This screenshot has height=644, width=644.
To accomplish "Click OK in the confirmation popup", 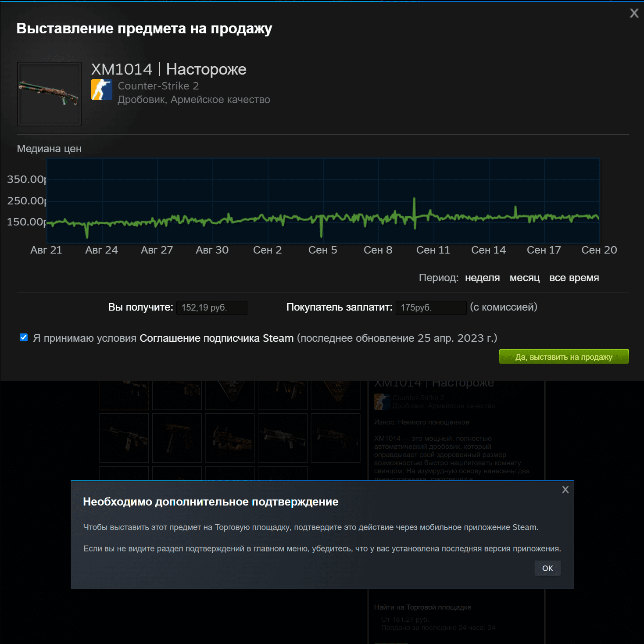I will point(547,568).
